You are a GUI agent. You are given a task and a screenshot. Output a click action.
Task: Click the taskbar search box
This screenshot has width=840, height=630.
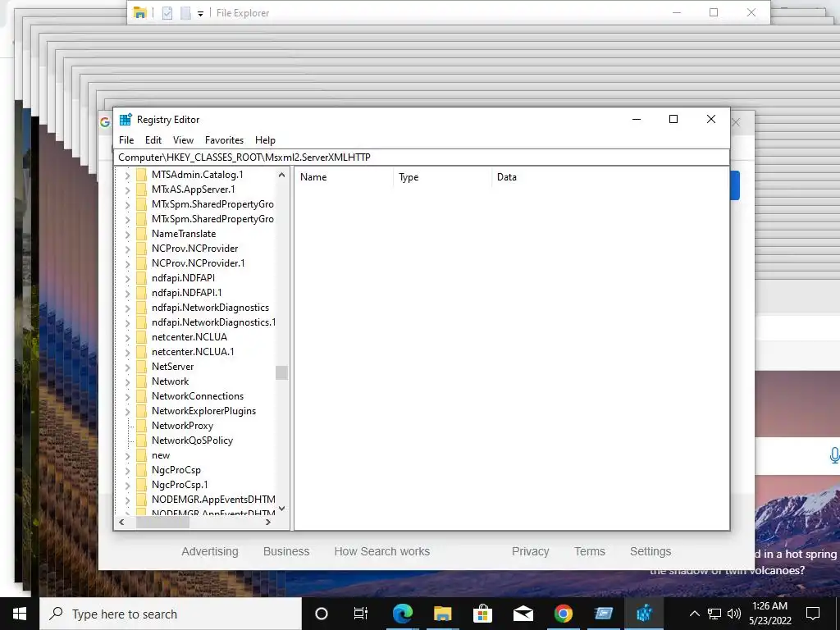[x=171, y=614]
